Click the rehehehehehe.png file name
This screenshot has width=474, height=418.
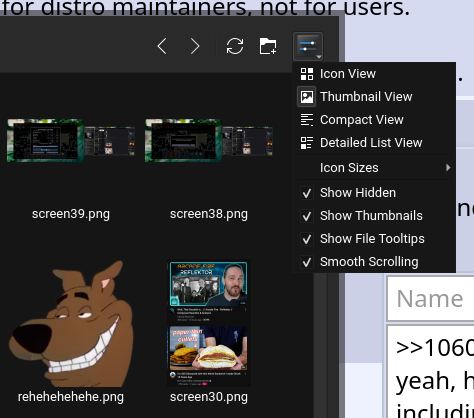pyautogui.click(x=71, y=397)
